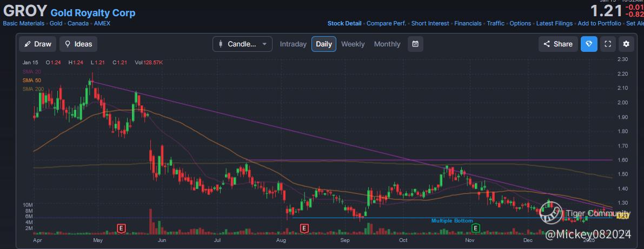Open the Basic Materials sector link
This screenshot has width=644, height=249.
pyautogui.click(x=23, y=23)
